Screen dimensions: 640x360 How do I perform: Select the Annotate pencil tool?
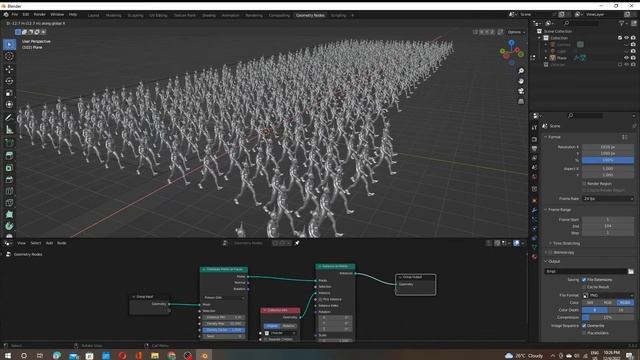coord(9,118)
